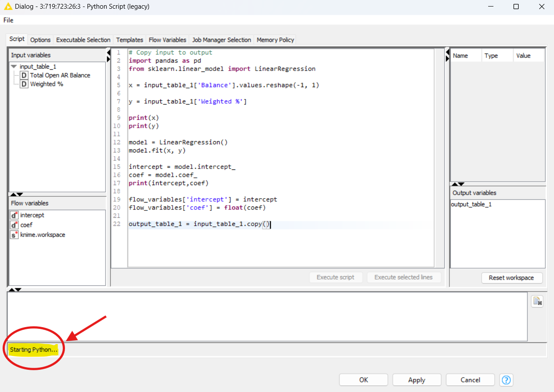The image size is (554, 392).
Task: Select the Weighted % column entry
Action: coord(47,84)
